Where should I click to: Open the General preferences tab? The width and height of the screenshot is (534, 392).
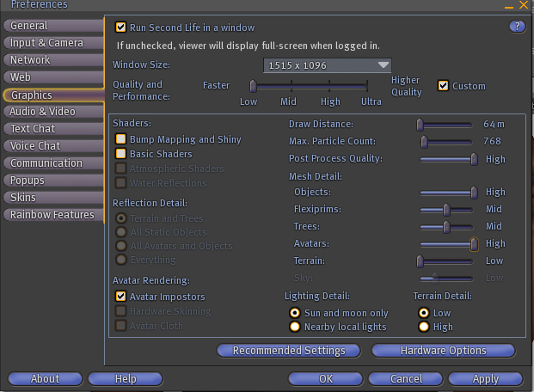[x=52, y=26]
